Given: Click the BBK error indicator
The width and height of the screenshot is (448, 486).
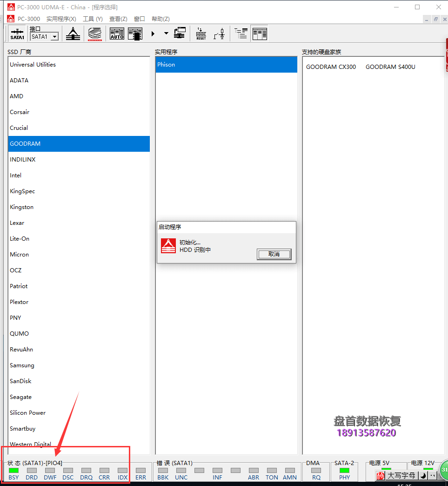Looking at the screenshot, I should tap(163, 471).
